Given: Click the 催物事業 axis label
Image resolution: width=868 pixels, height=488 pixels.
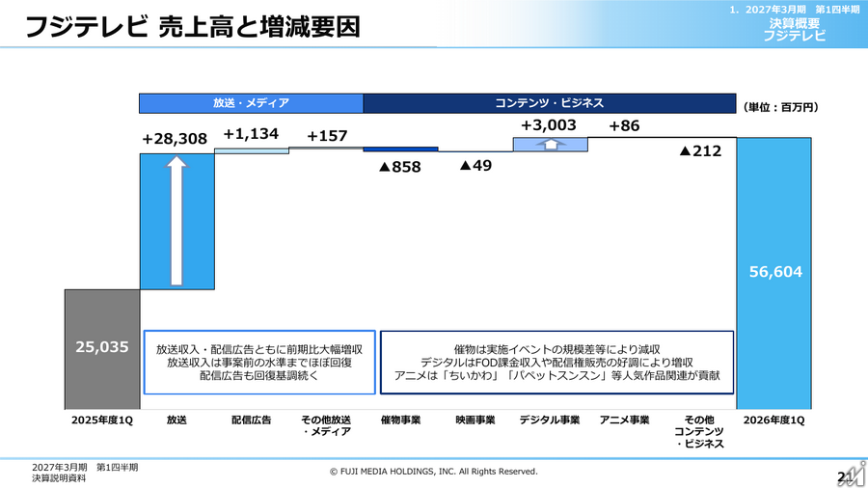Looking at the screenshot, I should (401, 420).
